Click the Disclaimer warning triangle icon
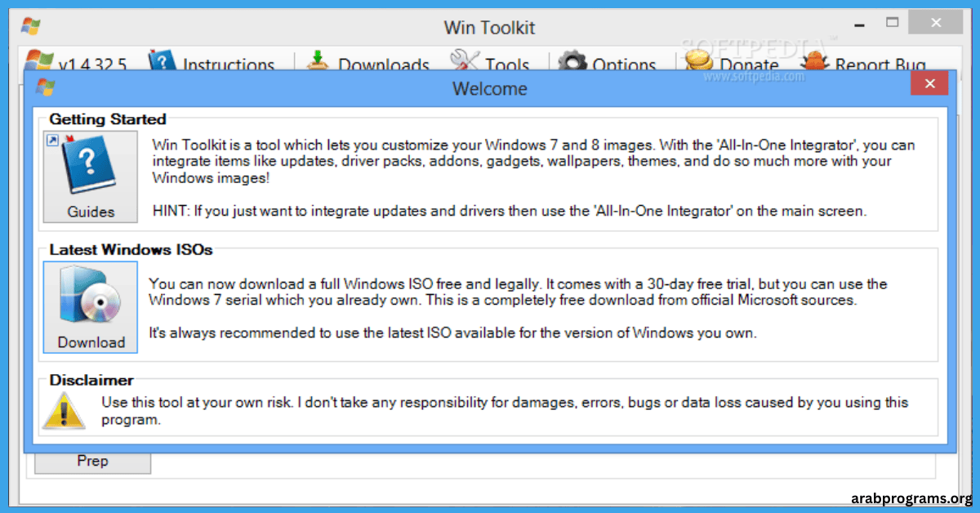980x513 pixels. [64, 410]
